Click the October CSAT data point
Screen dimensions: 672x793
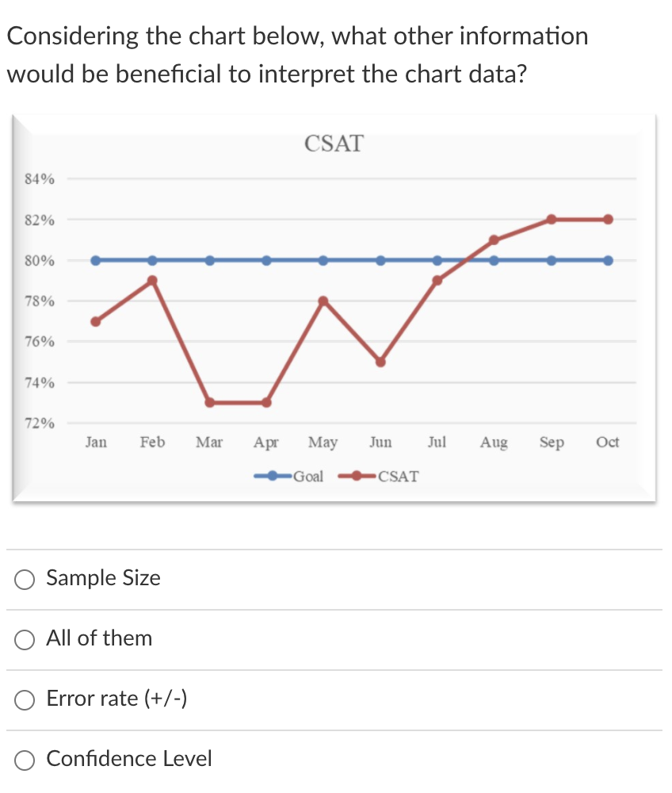[x=608, y=217]
